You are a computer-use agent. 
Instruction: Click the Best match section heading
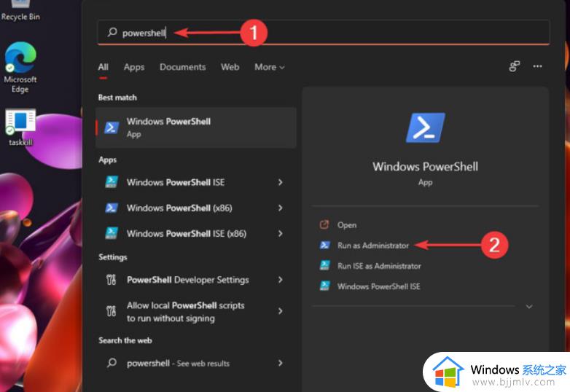(x=117, y=98)
